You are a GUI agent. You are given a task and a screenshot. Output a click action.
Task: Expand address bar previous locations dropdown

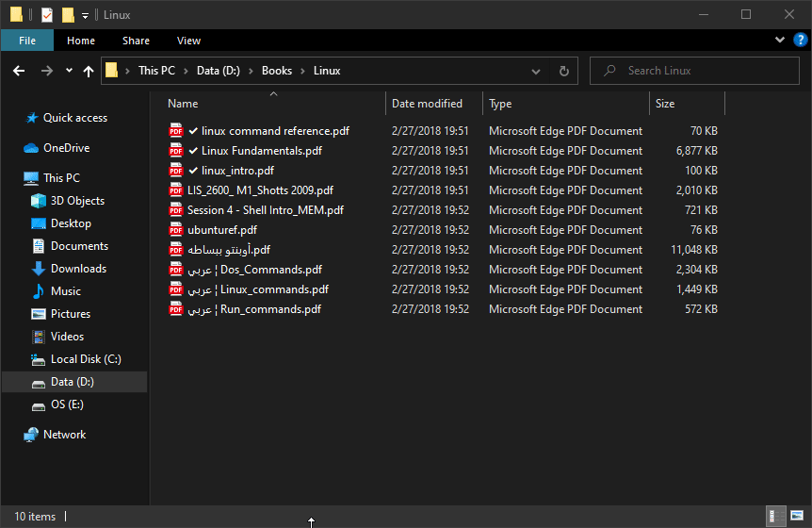click(536, 72)
